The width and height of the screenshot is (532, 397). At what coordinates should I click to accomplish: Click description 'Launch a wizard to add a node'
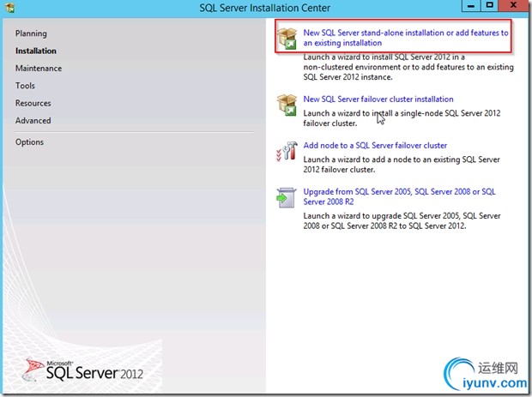402,165
